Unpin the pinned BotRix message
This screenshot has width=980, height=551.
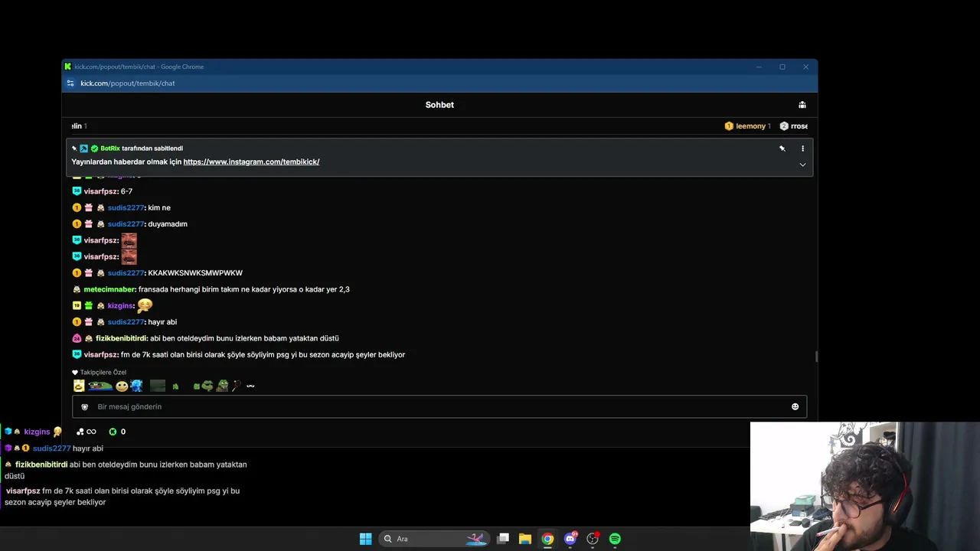click(x=782, y=148)
